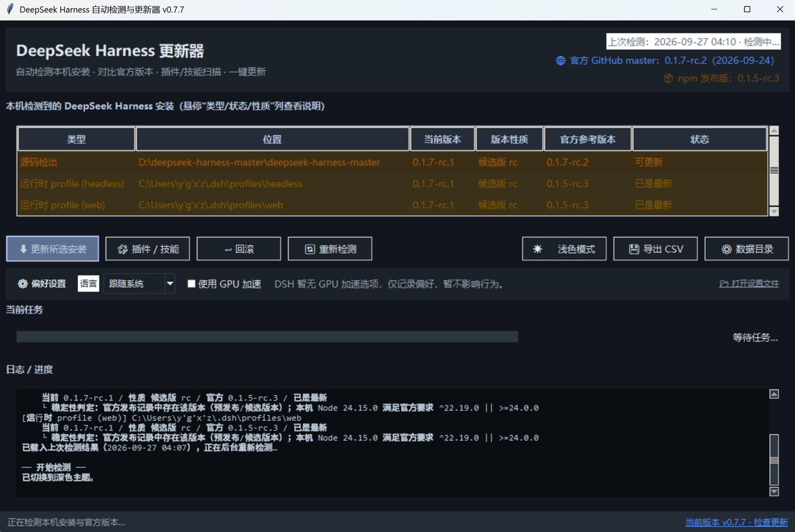This screenshot has width=795, height=532.
Task: Click the log scrollbar up arrow
Action: coord(774,394)
